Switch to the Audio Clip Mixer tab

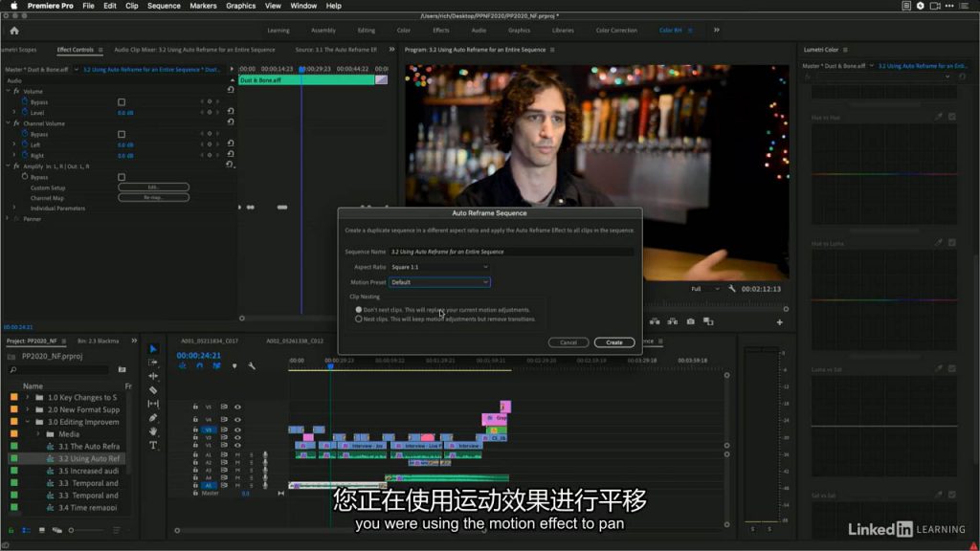pos(194,50)
